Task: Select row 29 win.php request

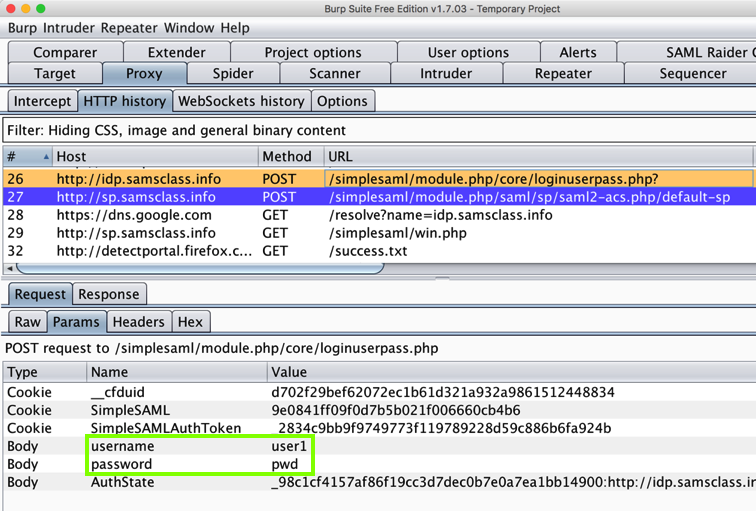Action: [x=379, y=233]
